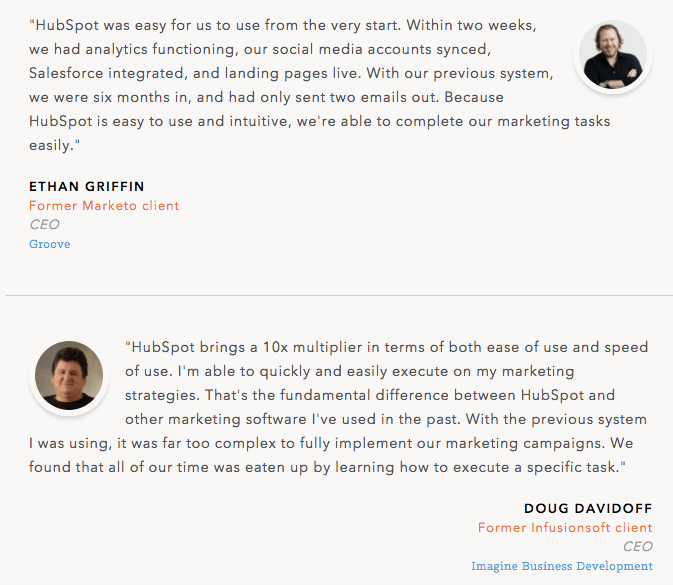Click the CEO title under Ethan Griffin
This screenshot has width=673, height=585.
coord(45,225)
